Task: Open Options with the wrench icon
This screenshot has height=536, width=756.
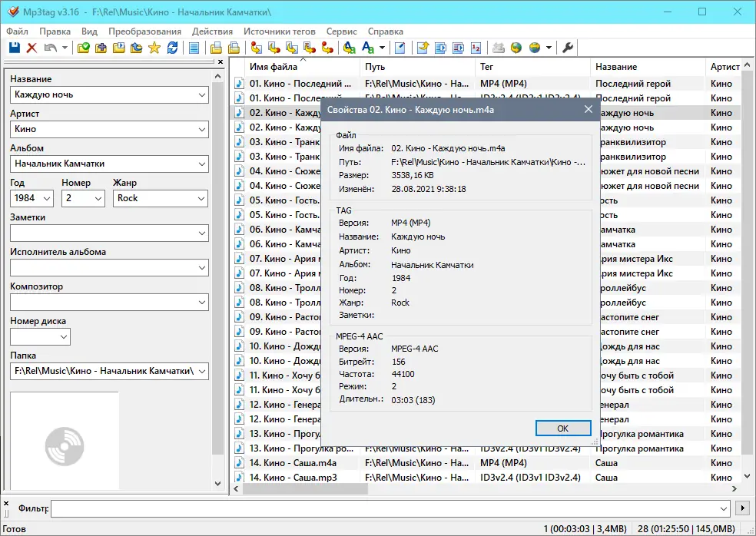Action: [x=568, y=48]
